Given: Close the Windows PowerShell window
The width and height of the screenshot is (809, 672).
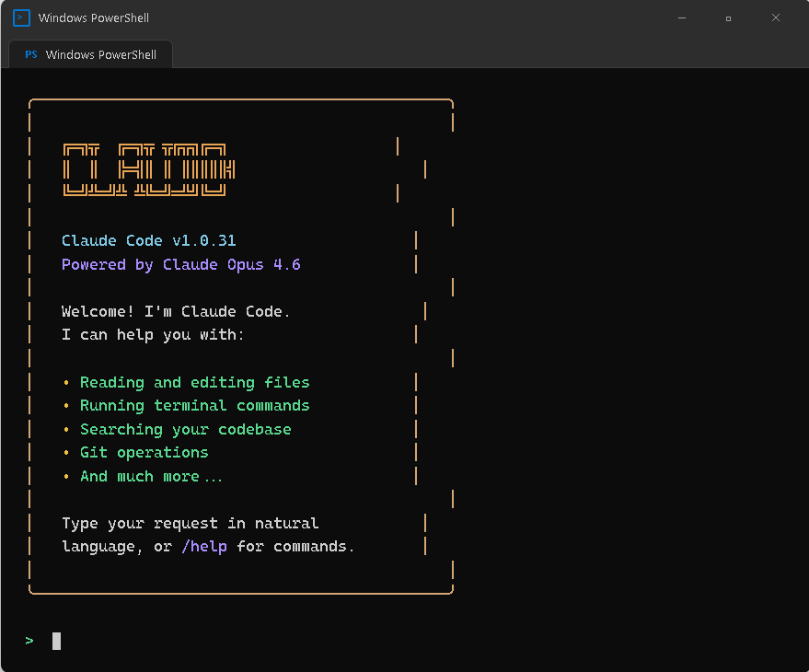Looking at the screenshot, I should coord(775,17).
